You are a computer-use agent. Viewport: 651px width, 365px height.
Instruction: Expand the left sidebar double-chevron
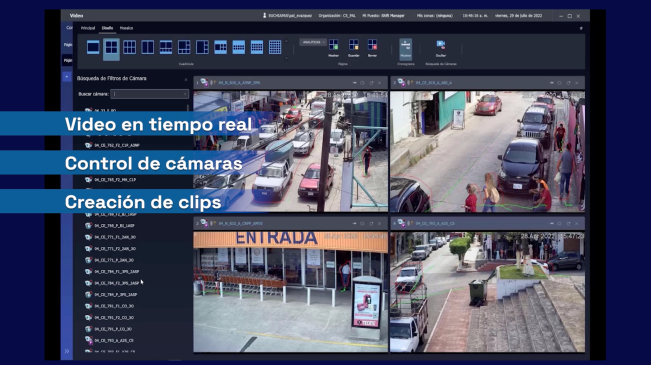point(67,351)
